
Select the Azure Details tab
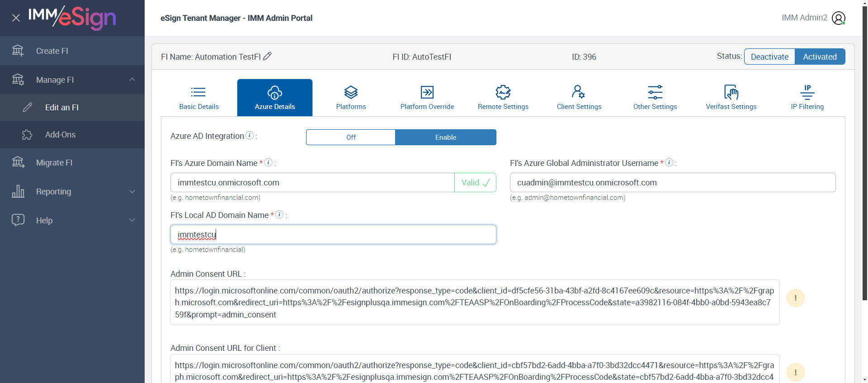click(x=275, y=98)
